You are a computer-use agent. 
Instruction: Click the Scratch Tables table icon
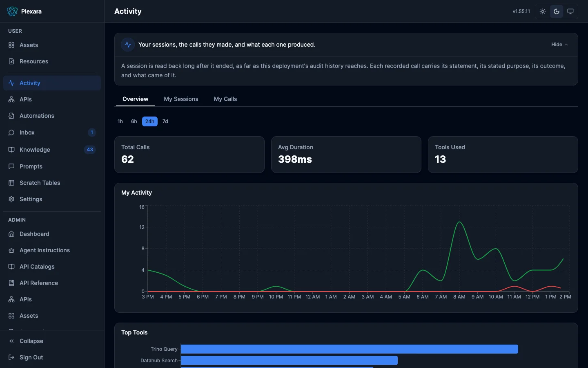click(x=11, y=183)
